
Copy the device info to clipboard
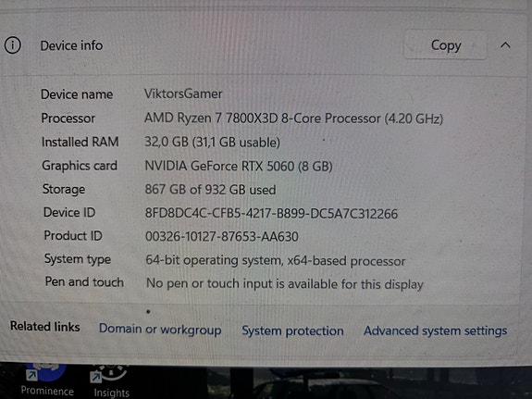pos(445,45)
